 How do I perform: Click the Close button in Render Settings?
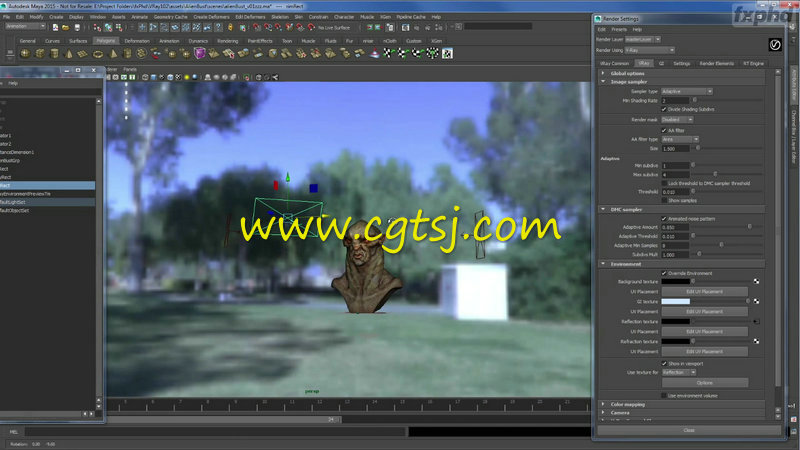pos(689,430)
